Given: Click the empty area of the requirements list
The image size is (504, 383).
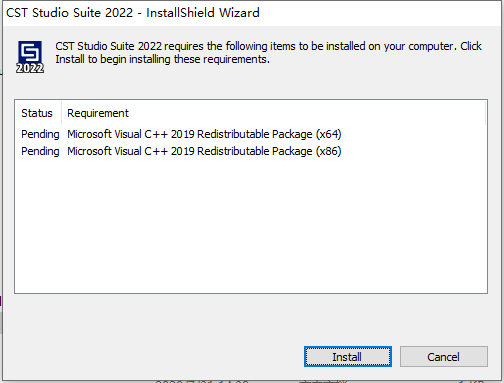Looking at the screenshot, I should pyautogui.click(x=251, y=227).
